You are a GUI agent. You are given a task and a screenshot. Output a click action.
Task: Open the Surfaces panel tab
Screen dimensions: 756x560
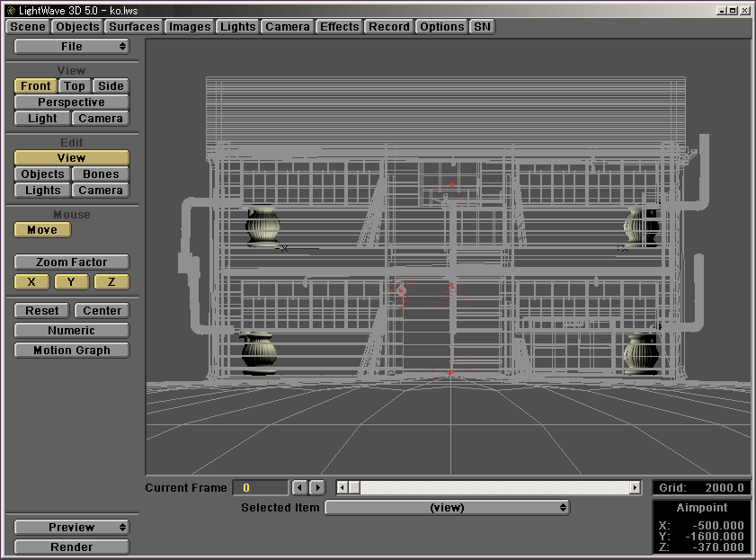(134, 27)
